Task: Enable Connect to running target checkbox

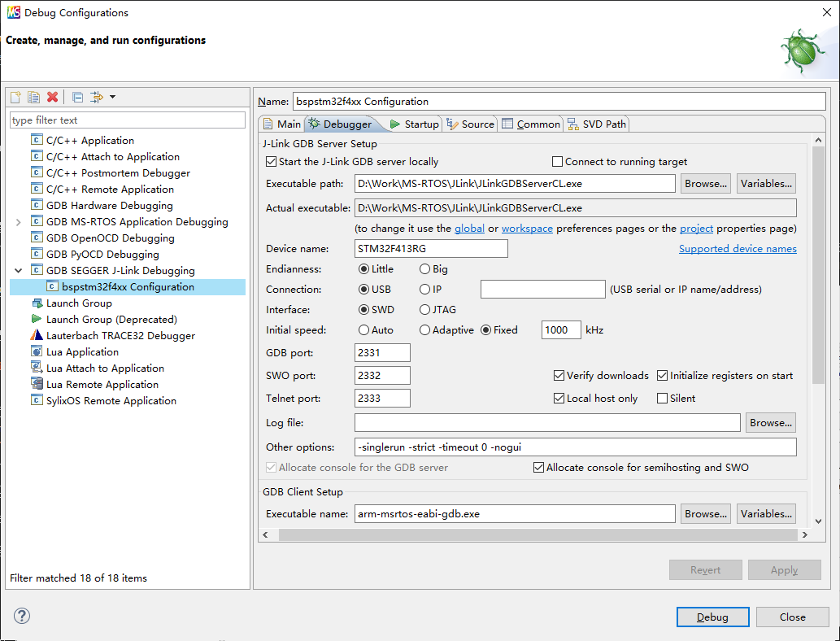Action: 558,162
